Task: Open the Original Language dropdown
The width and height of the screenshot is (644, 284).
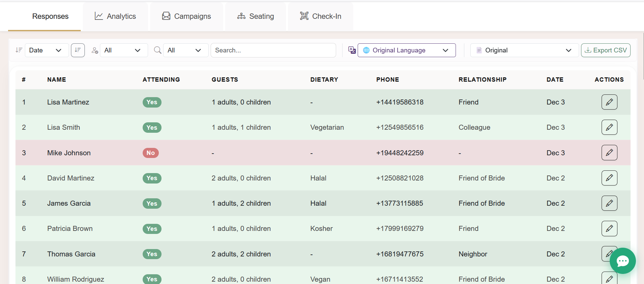Action: [406, 50]
